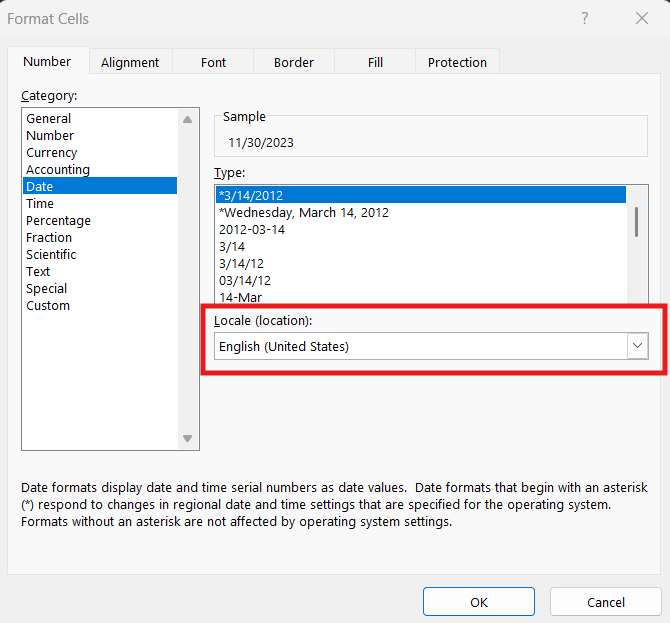670x623 pixels.
Task: Click the Cancel button
Action: coord(605,602)
